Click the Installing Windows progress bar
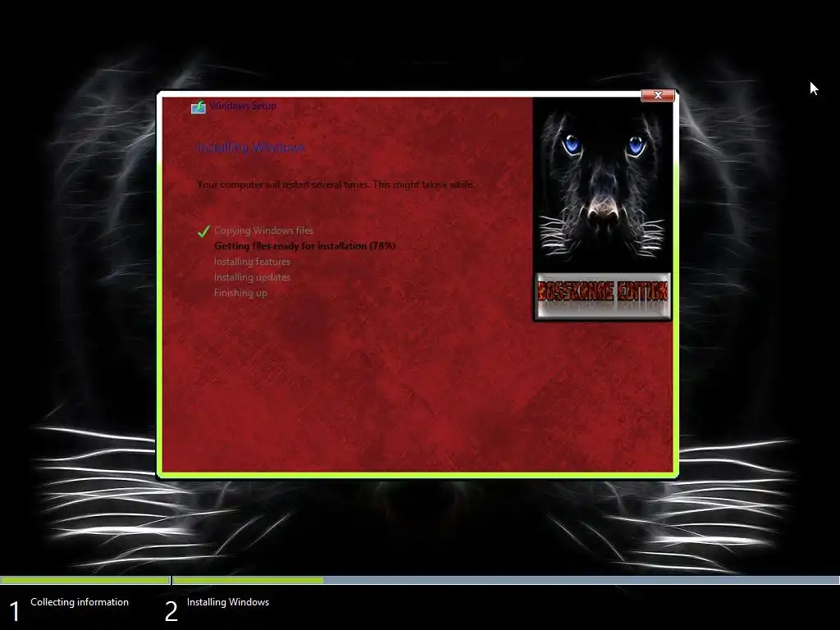This screenshot has width=840, height=630. pos(506,580)
